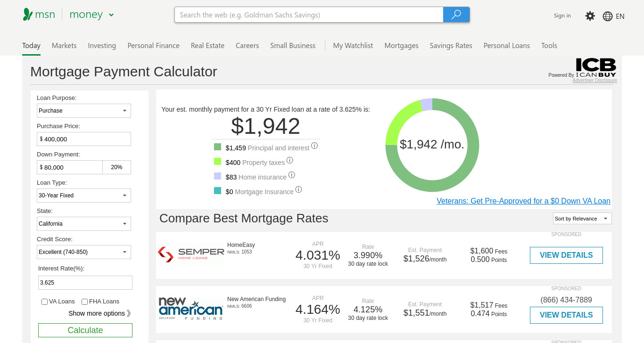Click the Mortgage Insurance teal swatch

[217, 191]
